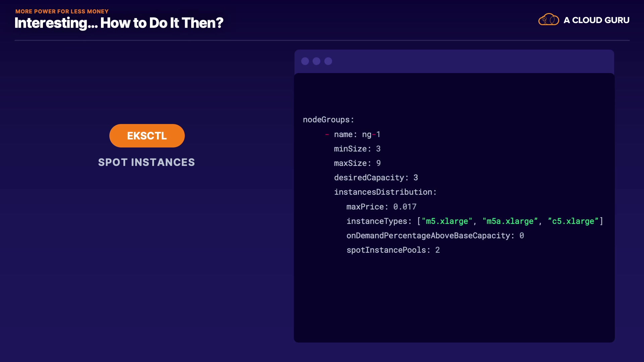
Task: Click the slide title "Interesting... How to Do It Then?"
Action: click(119, 23)
